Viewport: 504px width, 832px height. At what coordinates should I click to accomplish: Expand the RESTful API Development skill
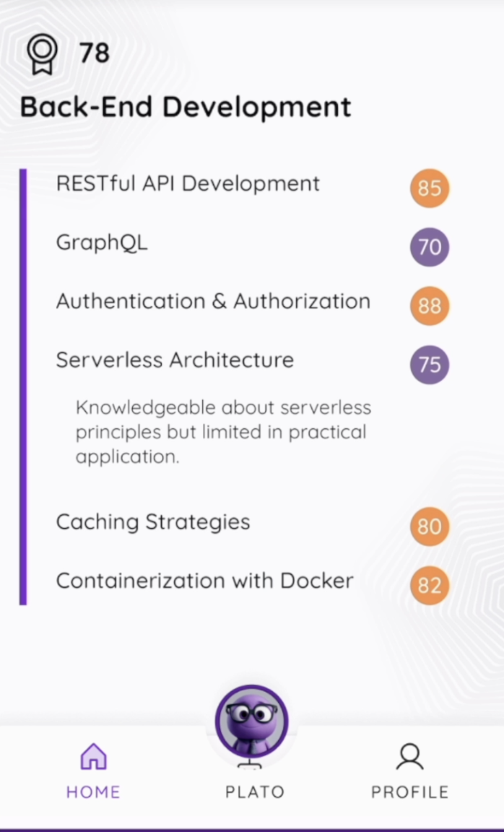pos(188,183)
